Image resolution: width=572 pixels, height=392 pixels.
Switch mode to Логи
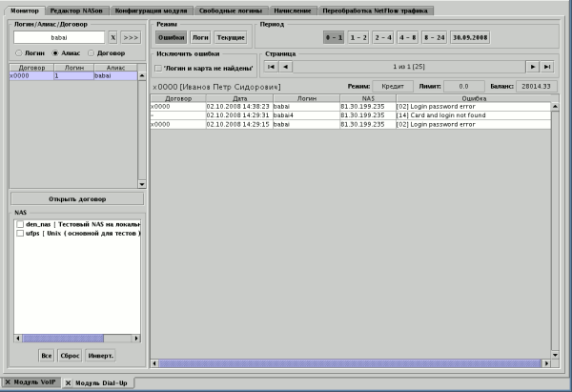(x=200, y=37)
